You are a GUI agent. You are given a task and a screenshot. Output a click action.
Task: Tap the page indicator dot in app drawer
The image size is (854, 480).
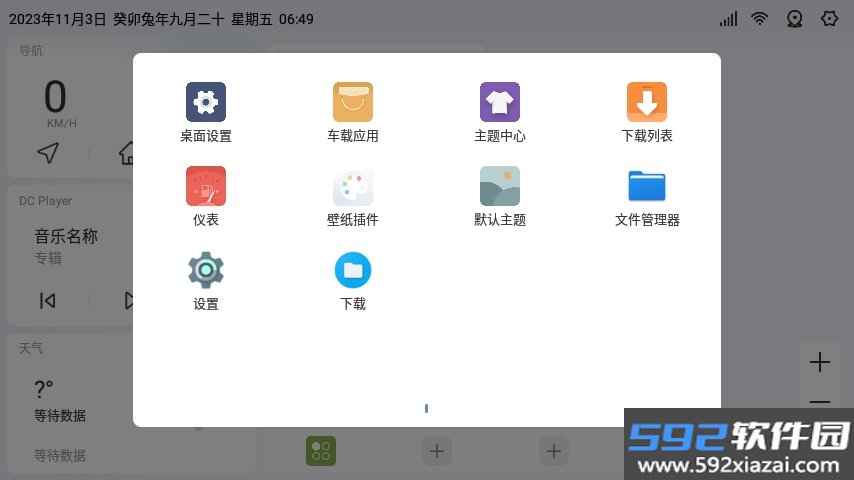426,408
